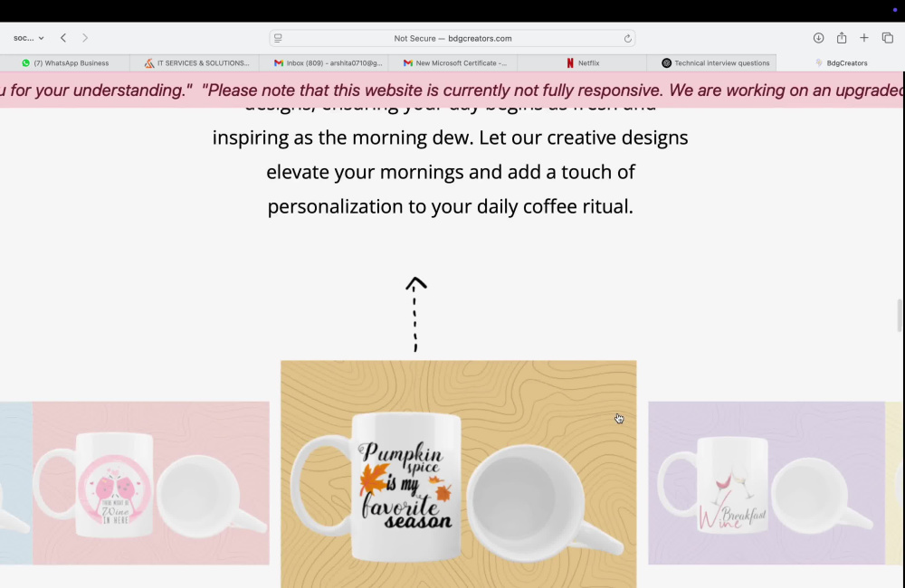Select the Breakfast Wine mug image
This screenshot has width=905, height=588.
pos(767,483)
